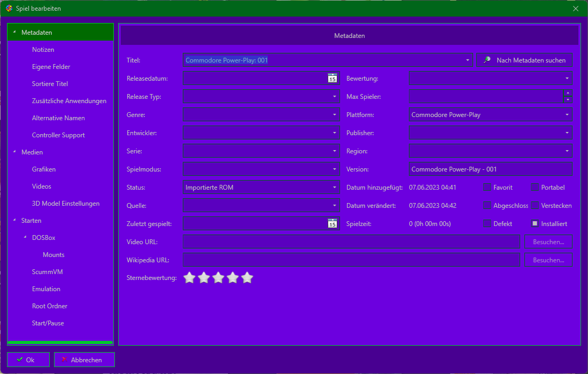The image size is (588, 374).
Task: Open Alternative Namen section
Action: point(58,118)
